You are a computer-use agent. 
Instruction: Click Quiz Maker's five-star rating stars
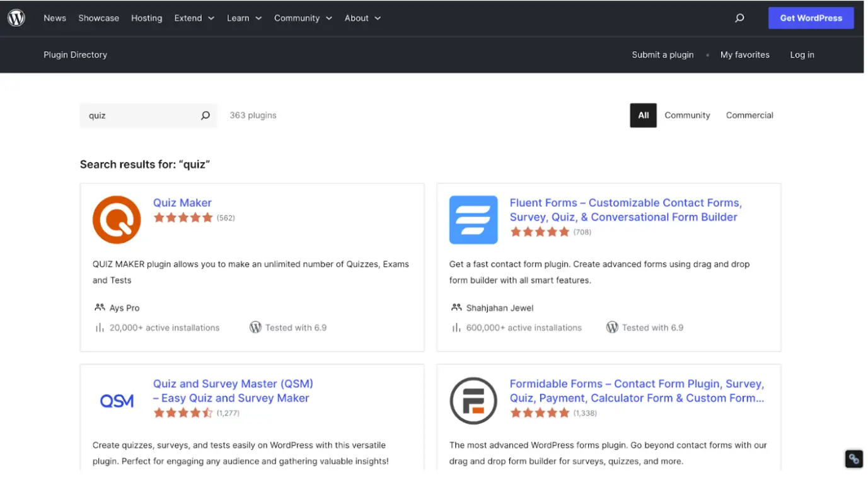point(183,217)
